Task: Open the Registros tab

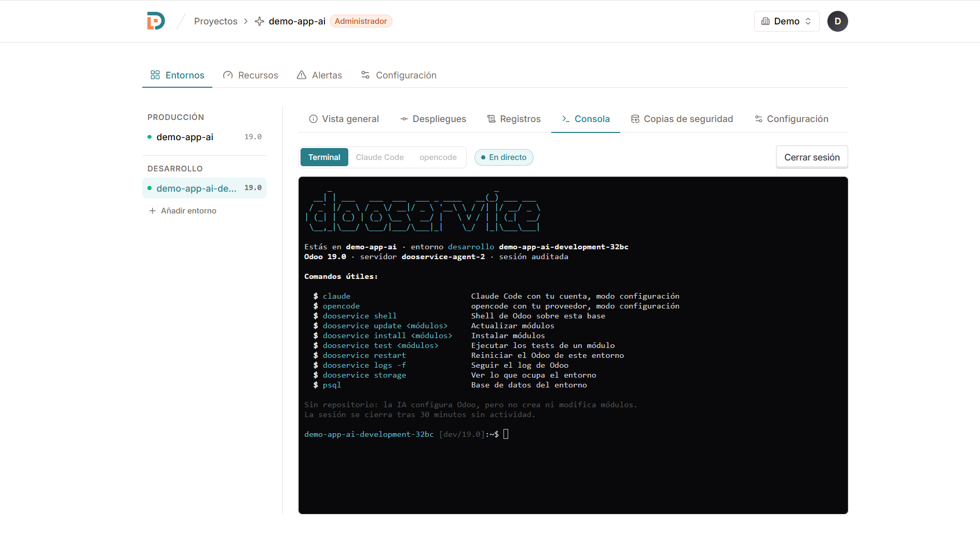Action: coord(514,119)
